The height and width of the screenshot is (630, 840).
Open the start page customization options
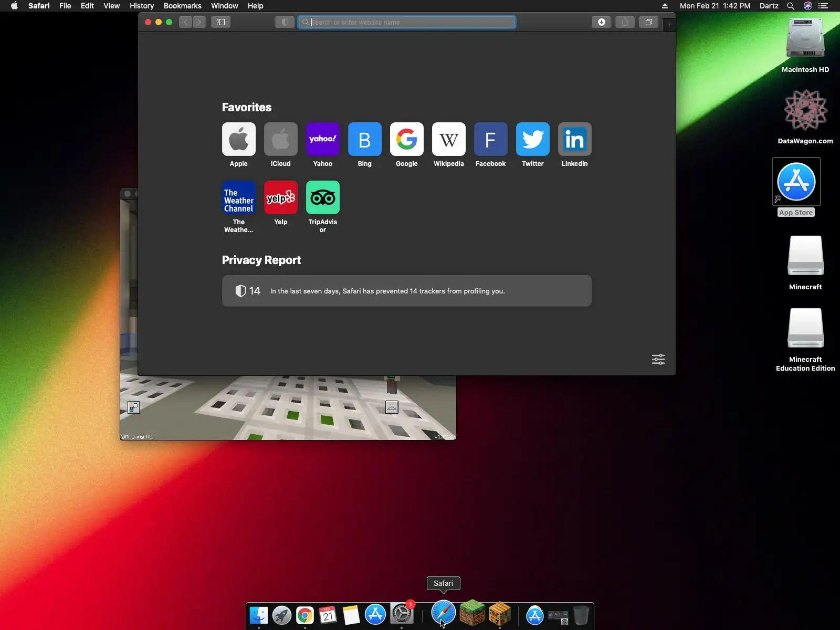[658, 359]
